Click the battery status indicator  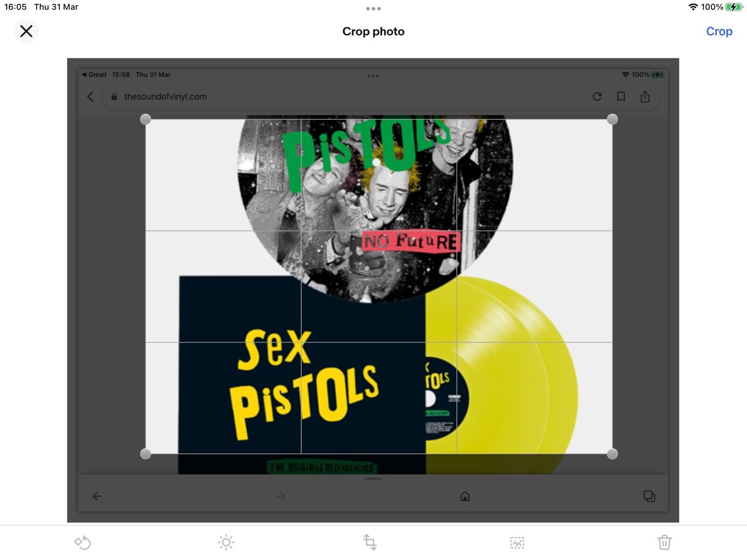[x=733, y=7]
